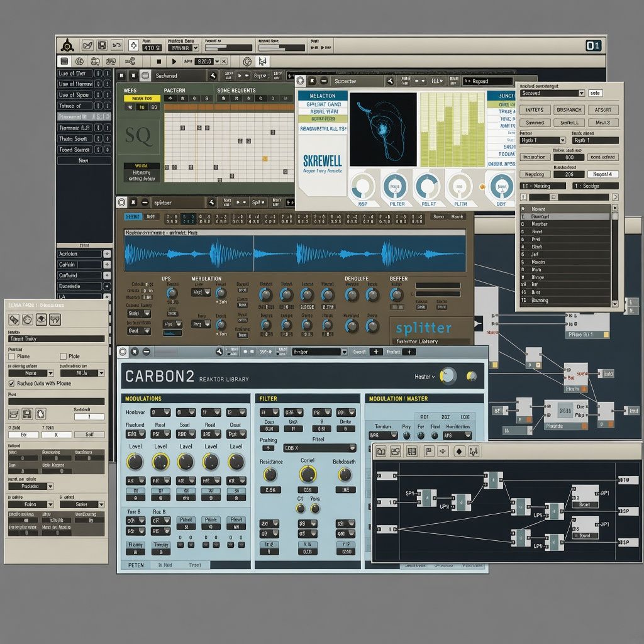Open the Scceved dropdown in the right panel
Viewport: 644px width, 644px height.
(x=552, y=93)
